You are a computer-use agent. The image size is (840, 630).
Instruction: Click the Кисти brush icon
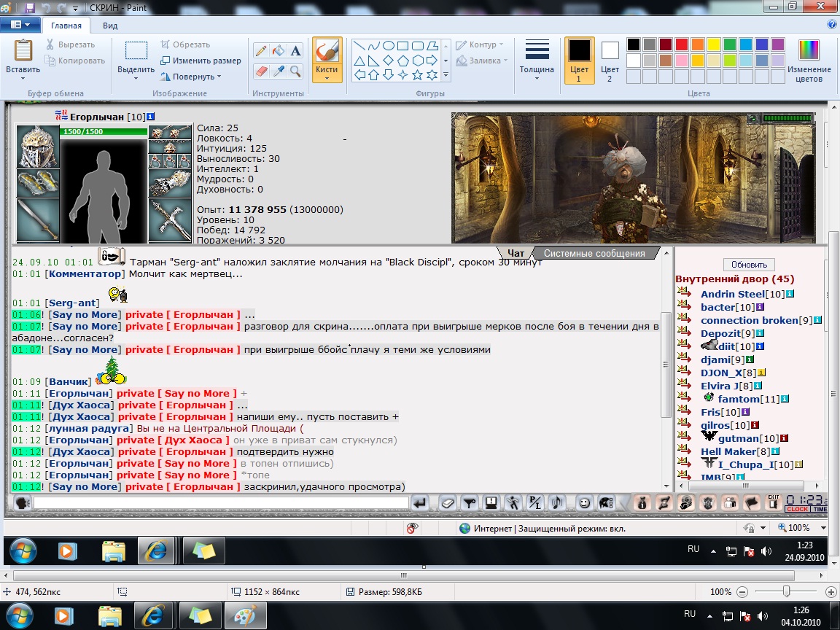point(327,52)
